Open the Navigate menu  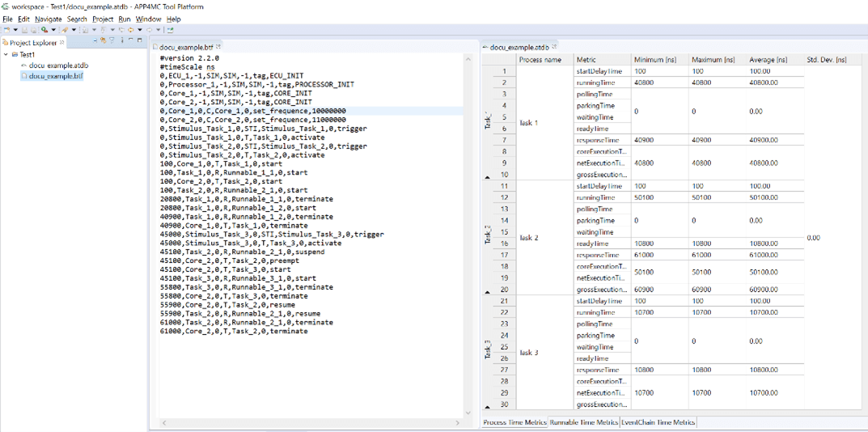[x=48, y=19]
